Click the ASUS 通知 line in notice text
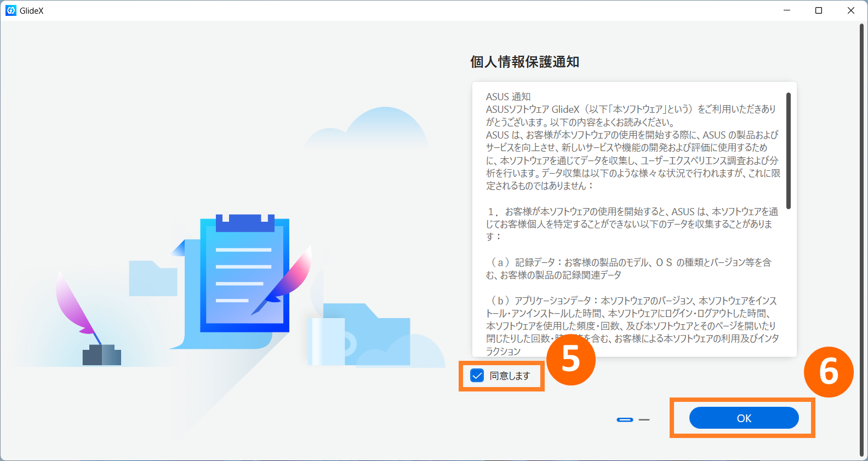This screenshot has height=461, width=868. pyautogui.click(x=508, y=96)
